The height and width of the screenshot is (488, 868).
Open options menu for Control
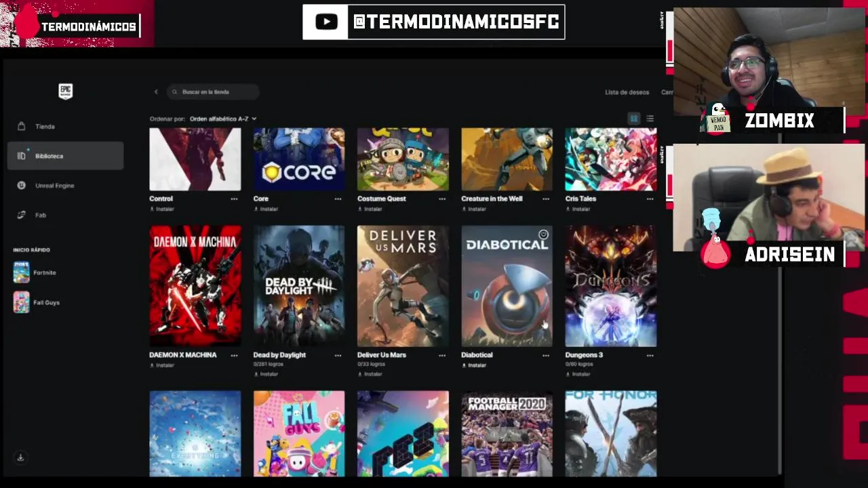[234, 199]
